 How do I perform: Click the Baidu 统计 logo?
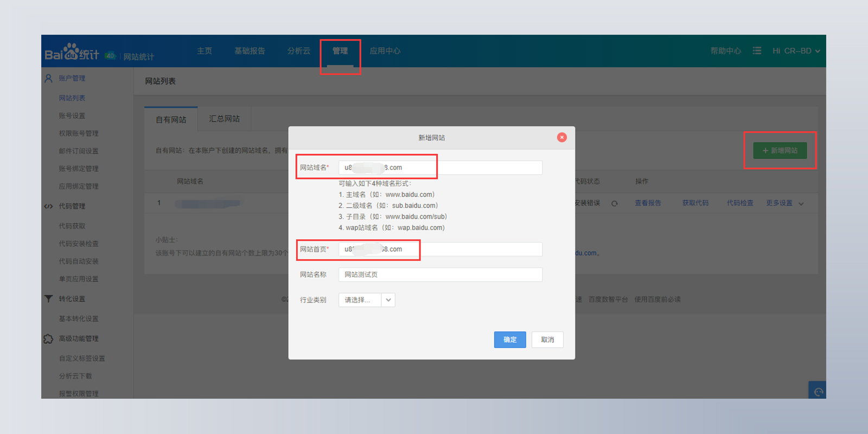click(72, 53)
